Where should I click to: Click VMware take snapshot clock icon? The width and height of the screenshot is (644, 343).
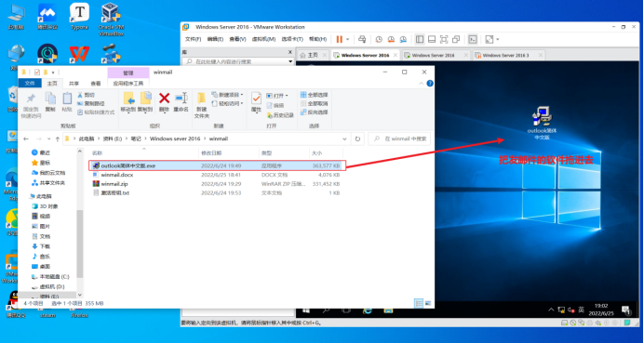click(x=379, y=39)
